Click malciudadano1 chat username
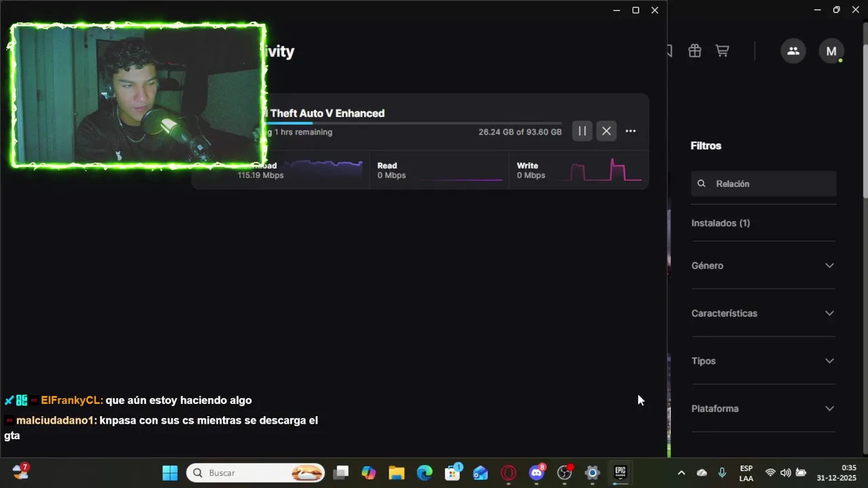Image resolution: width=868 pixels, height=488 pixels. tap(56, 420)
